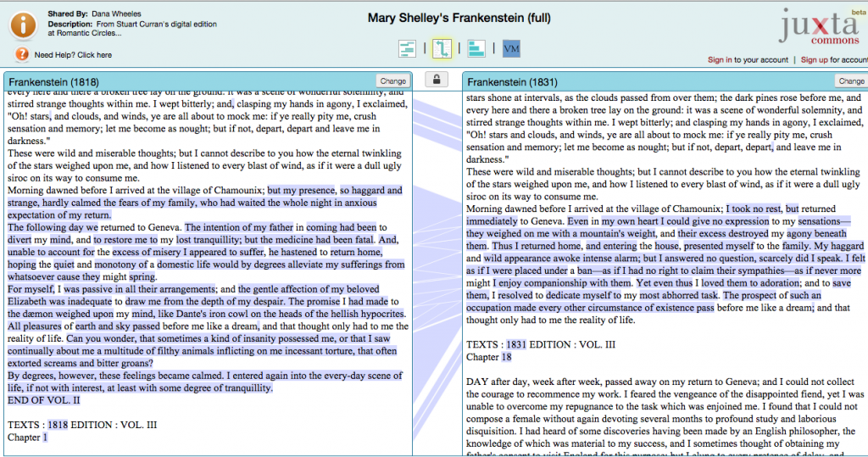Click Sign up for account link
The height and width of the screenshot is (457, 868).
tap(834, 60)
